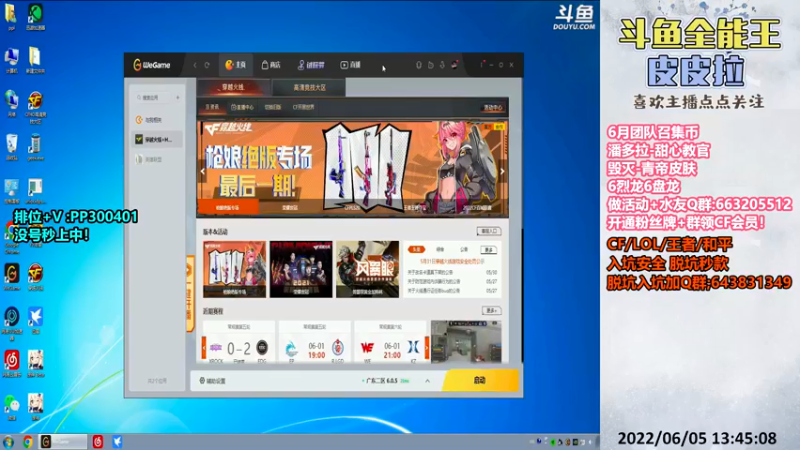The image size is (800, 450).
Task: Click the 活动中心 button at right
Action: coord(493,108)
